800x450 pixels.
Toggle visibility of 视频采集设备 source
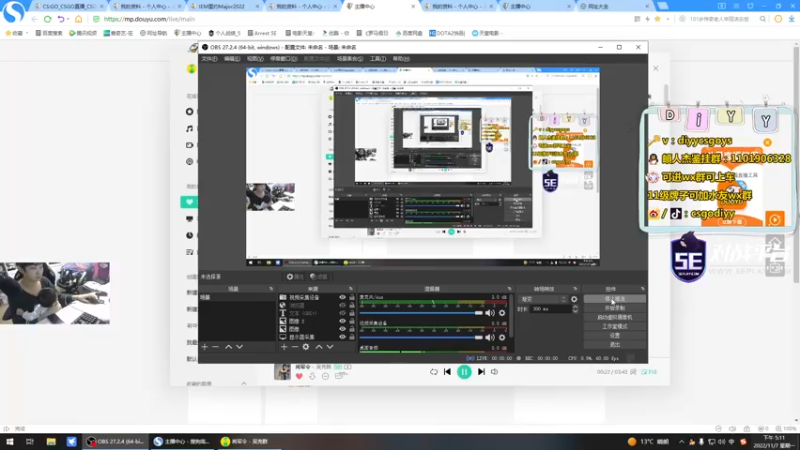(342, 297)
